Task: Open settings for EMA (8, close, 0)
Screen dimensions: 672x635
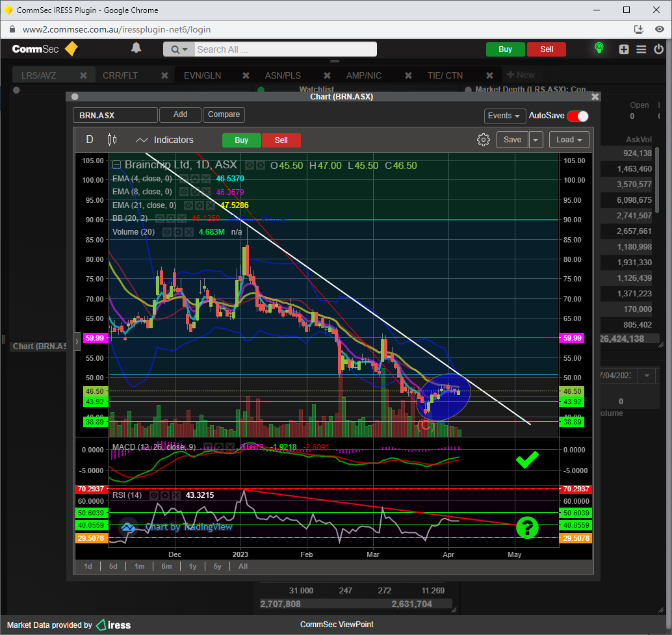Action: click(x=195, y=192)
